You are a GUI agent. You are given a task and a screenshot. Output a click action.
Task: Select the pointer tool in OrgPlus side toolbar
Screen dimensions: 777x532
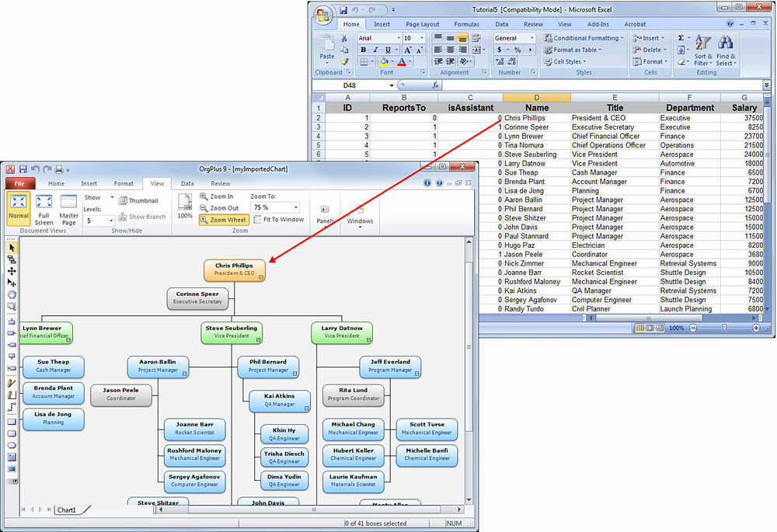click(x=12, y=248)
